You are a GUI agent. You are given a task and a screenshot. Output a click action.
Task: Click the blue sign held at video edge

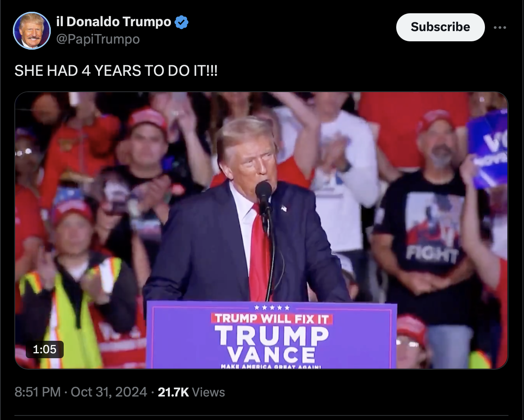click(x=488, y=149)
